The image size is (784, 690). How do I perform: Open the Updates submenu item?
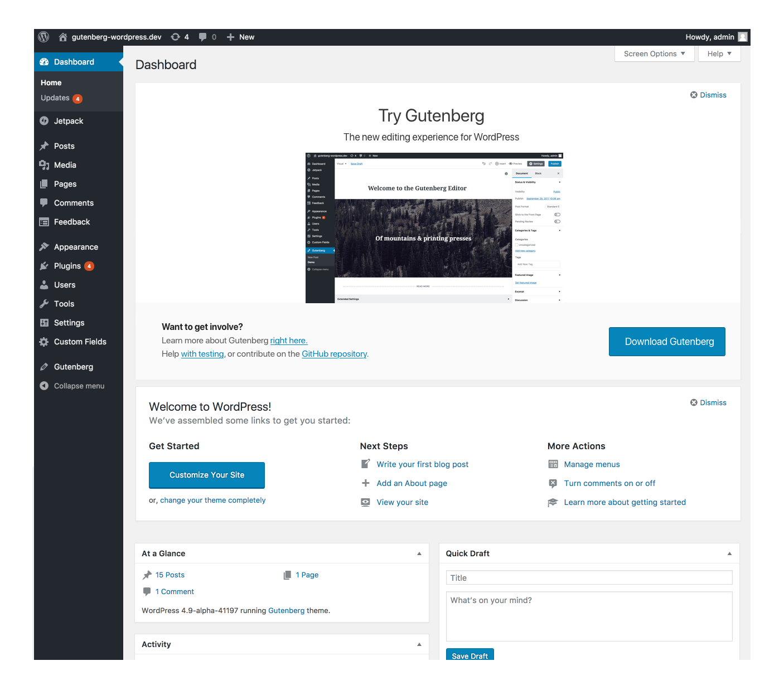point(61,98)
